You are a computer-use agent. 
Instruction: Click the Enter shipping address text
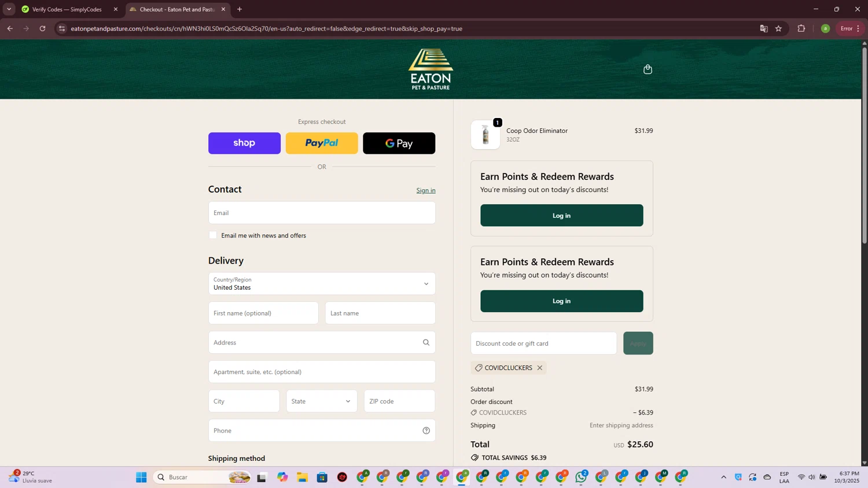(x=621, y=426)
